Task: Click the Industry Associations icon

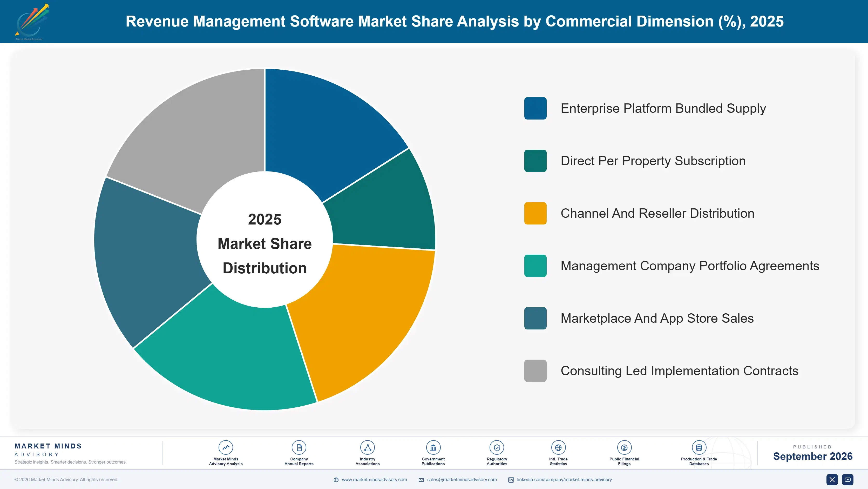Action: click(367, 447)
